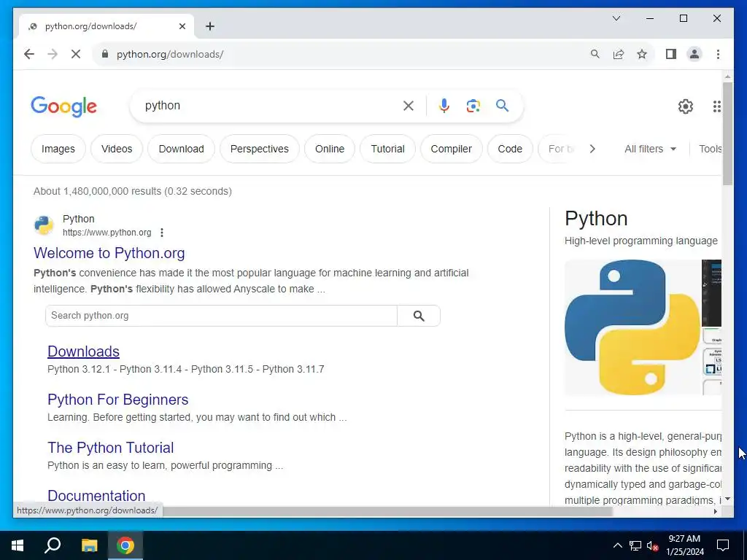
Task: Open the Downloads sitelink
Action: pyautogui.click(x=83, y=351)
